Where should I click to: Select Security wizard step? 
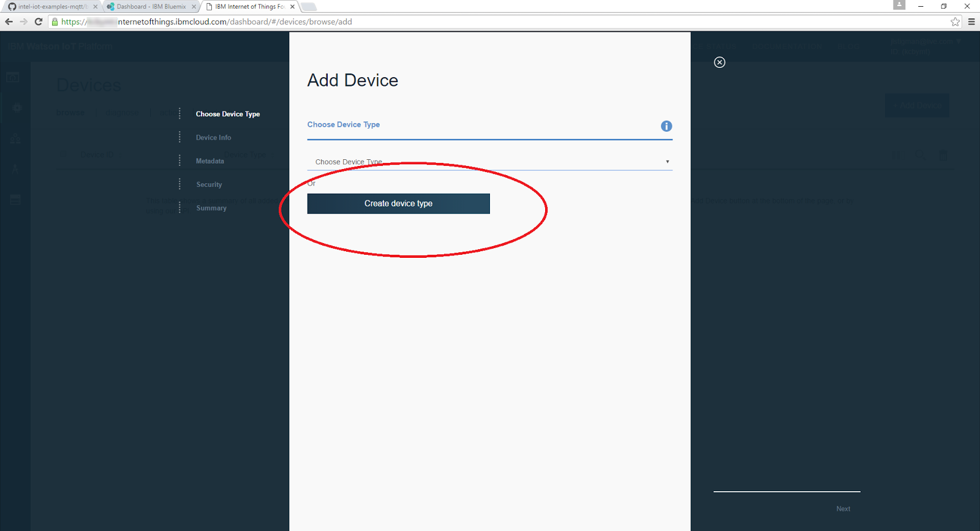[x=209, y=184]
